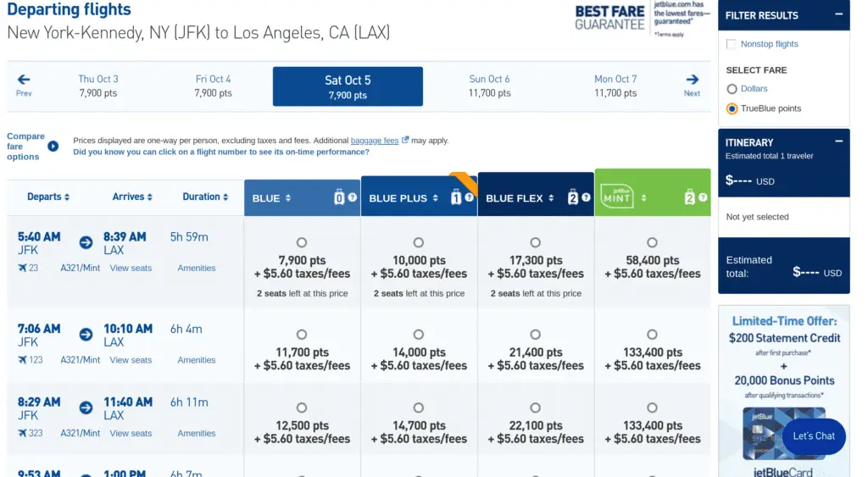Switch to Sun Oct 6 date tab
The width and height of the screenshot is (868, 477).
tap(489, 86)
